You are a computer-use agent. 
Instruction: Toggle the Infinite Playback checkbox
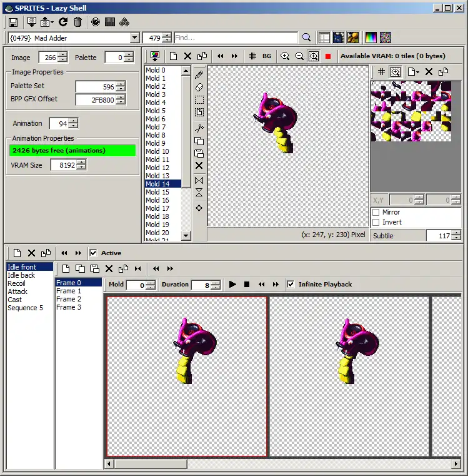(291, 284)
